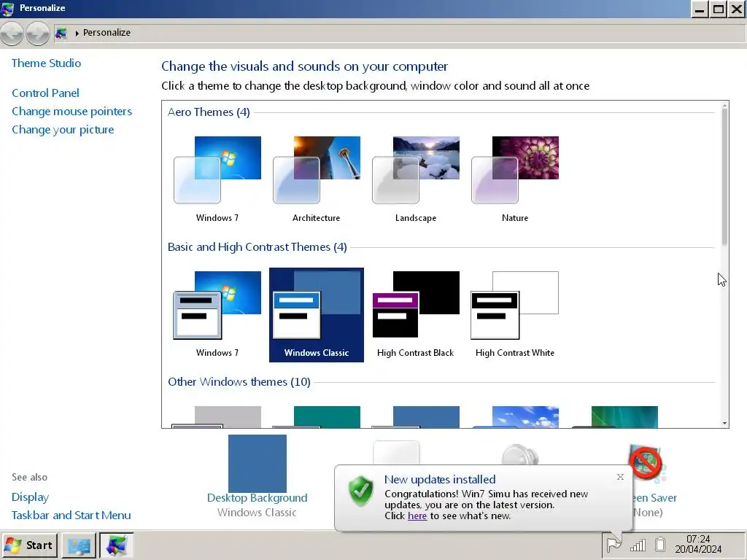Click Other Windows themes (10) header
Viewport: 747px width, 560px height.
pos(239,382)
